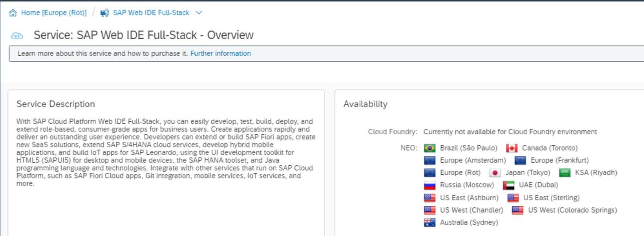644x236 pixels.
Task: Open the Further information link
Action: click(x=221, y=53)
